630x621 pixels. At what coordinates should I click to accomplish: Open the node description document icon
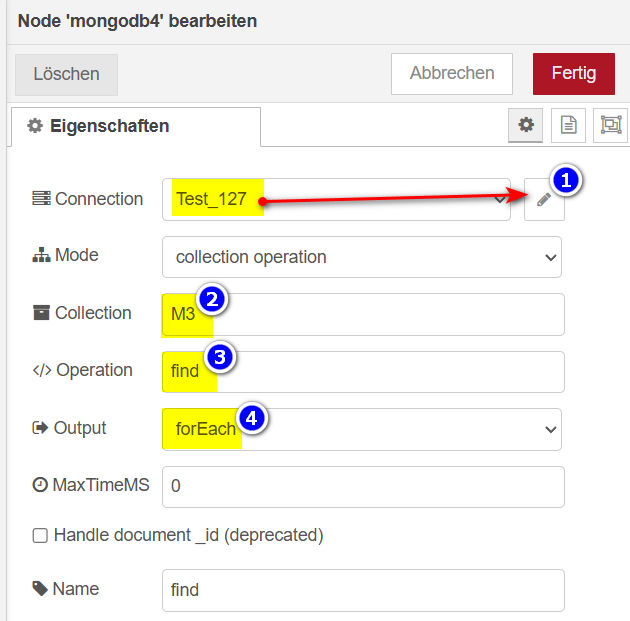tap(568, 125)
